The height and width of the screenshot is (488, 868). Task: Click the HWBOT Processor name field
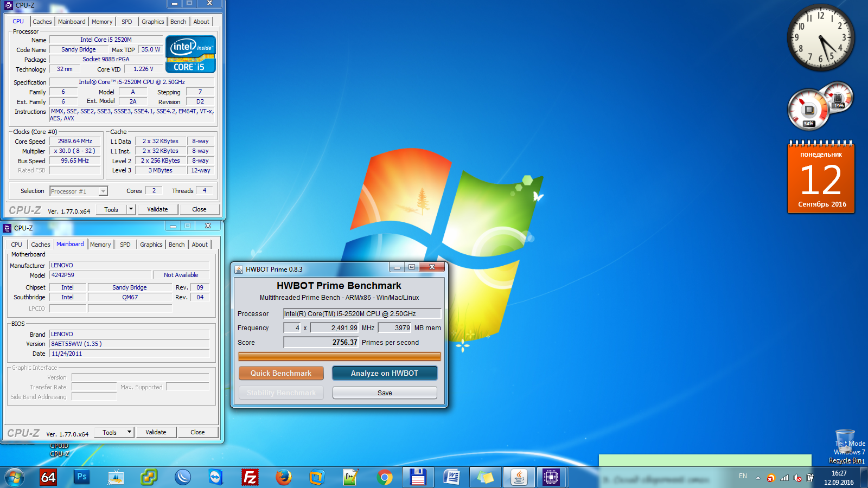tap(362, 313)
